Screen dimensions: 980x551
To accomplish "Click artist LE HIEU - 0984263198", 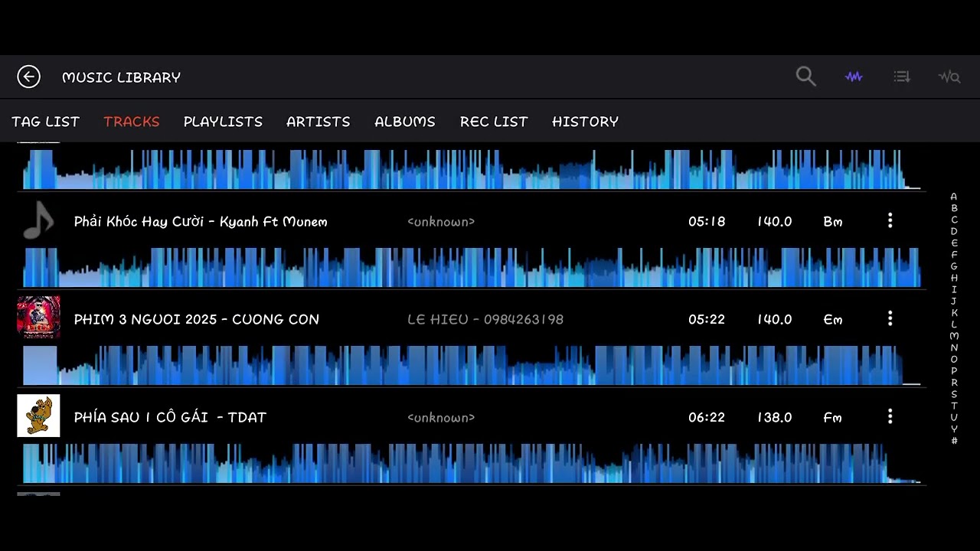I will coord(485,319).
